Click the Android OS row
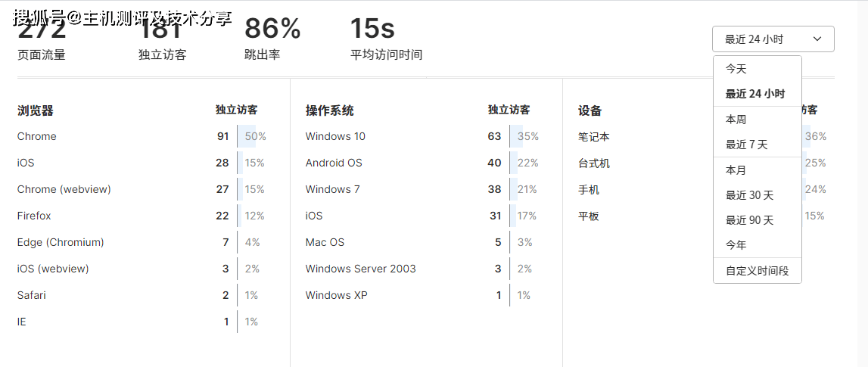868x367 pixels. point(334,163)
